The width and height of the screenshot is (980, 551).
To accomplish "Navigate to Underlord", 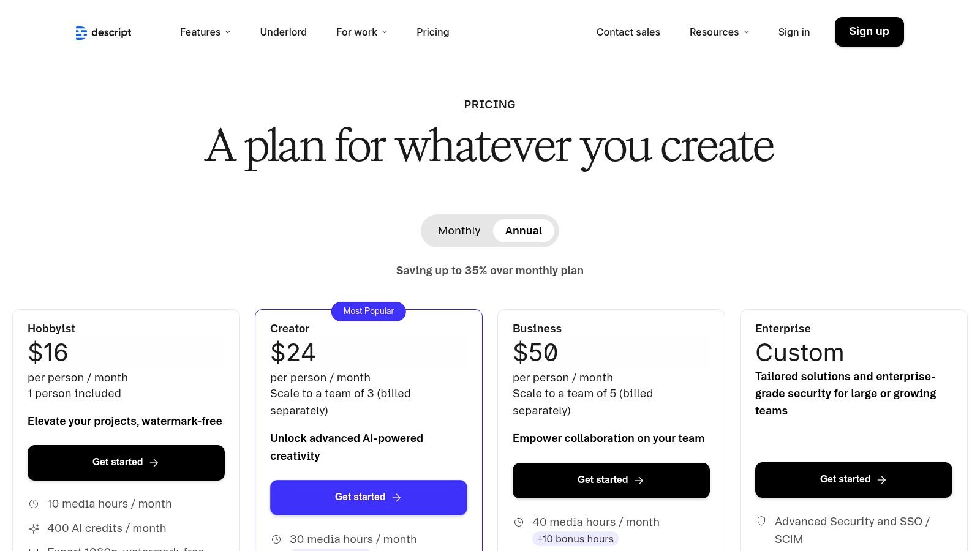I will 283,32.
